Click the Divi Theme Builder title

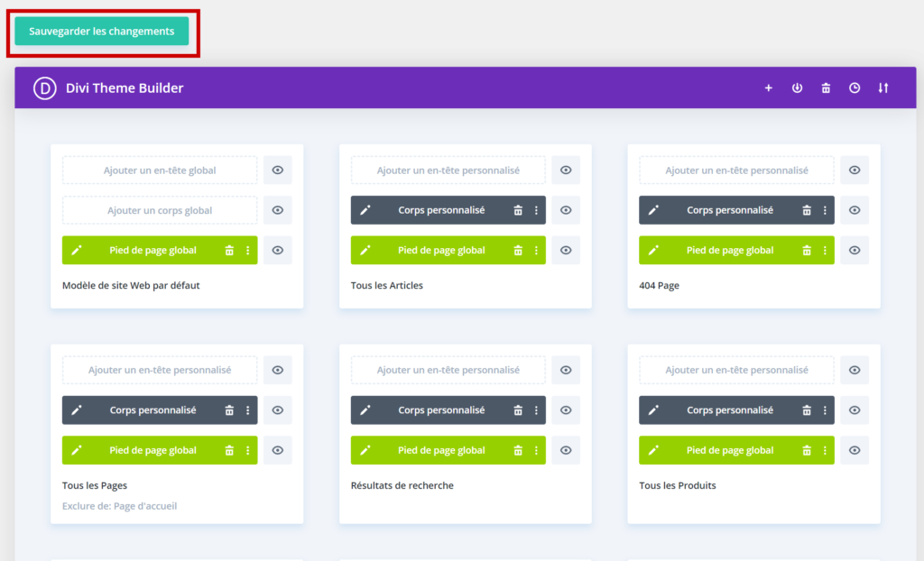click(x=125, y=87)
